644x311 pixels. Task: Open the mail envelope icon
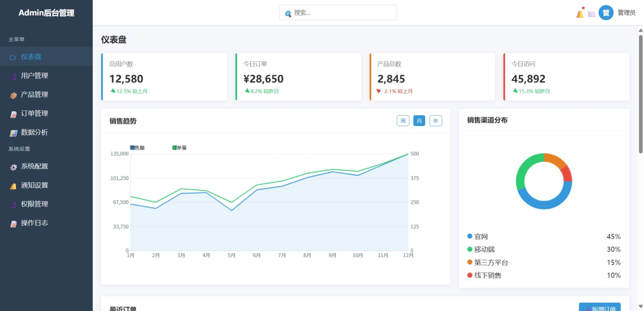click(592, 14)
